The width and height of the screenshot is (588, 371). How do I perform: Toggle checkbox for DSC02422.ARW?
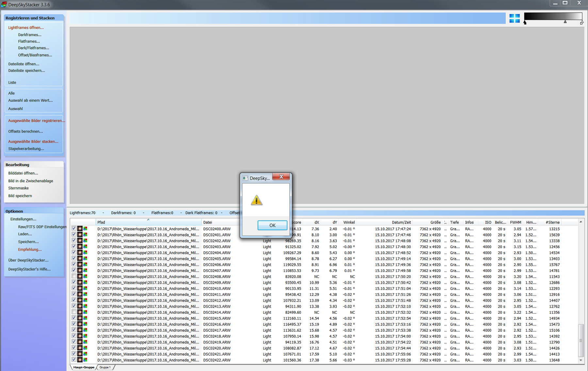point(74,360)
